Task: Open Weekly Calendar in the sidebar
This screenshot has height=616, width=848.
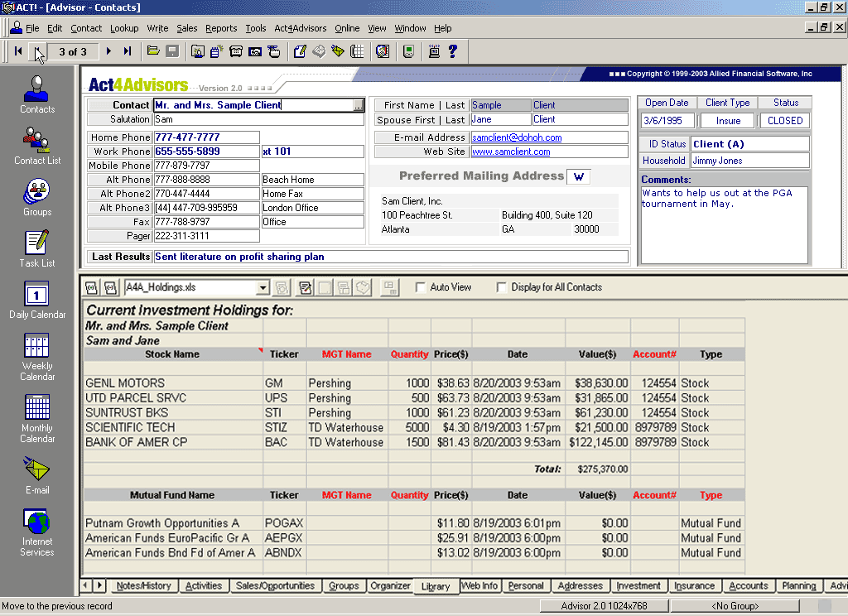Action: [36, 357]
